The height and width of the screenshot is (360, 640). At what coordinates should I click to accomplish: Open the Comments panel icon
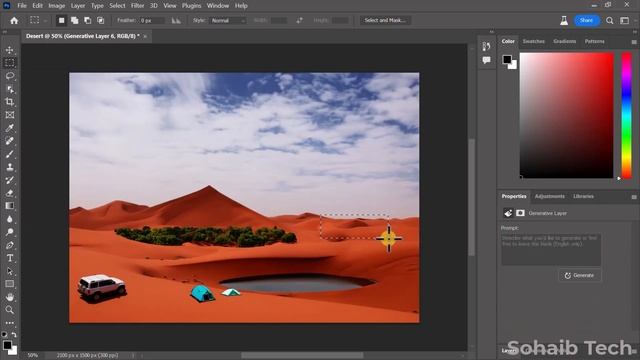click(486, 60)
